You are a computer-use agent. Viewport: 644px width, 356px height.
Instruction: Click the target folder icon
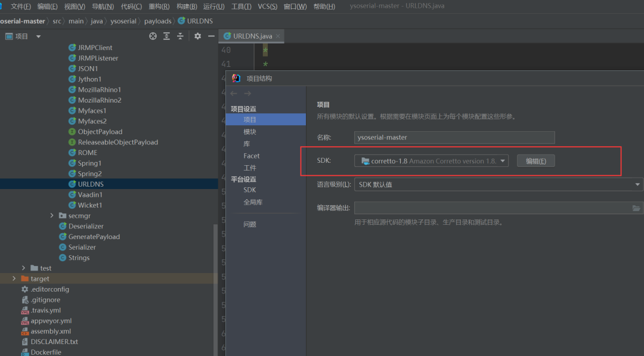point(25,278)
